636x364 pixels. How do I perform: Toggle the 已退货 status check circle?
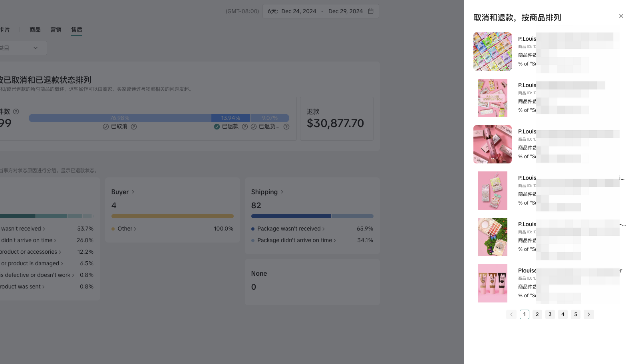(254, 127)
